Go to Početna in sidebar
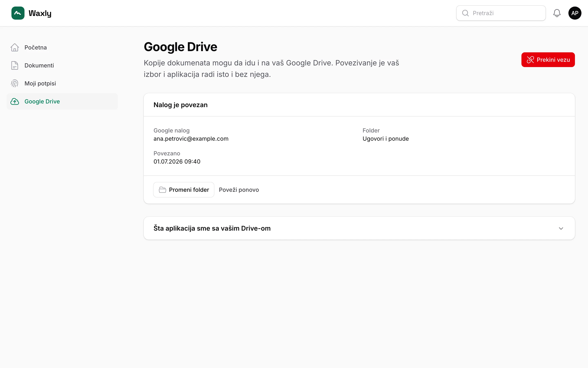 pyautogui.click(x=62, y=47)
